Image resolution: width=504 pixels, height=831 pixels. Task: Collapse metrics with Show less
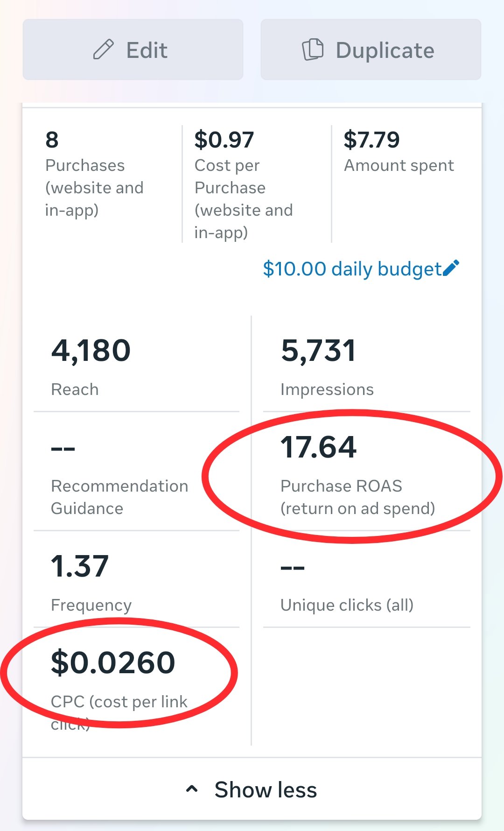(x=252, y=789)
